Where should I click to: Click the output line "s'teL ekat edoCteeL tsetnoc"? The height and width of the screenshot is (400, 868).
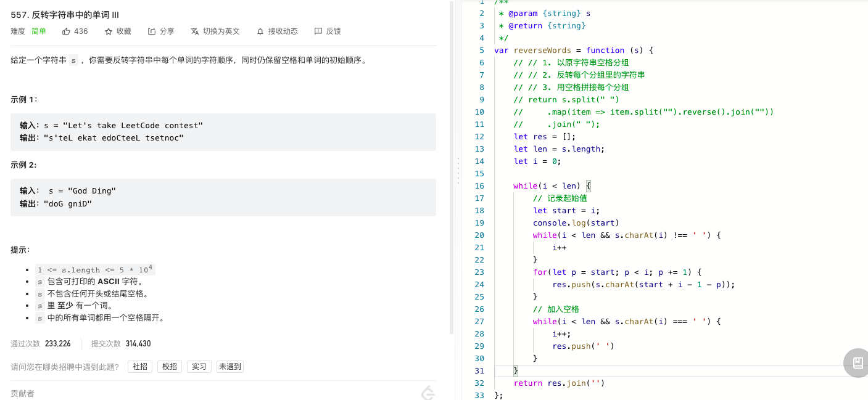click(102, 138)
